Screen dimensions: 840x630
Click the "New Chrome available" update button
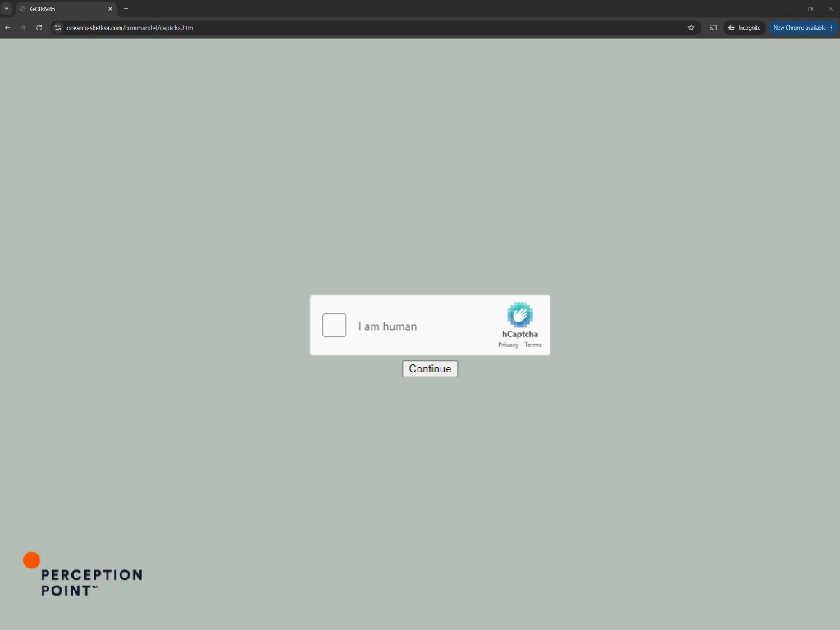point(798,28)
